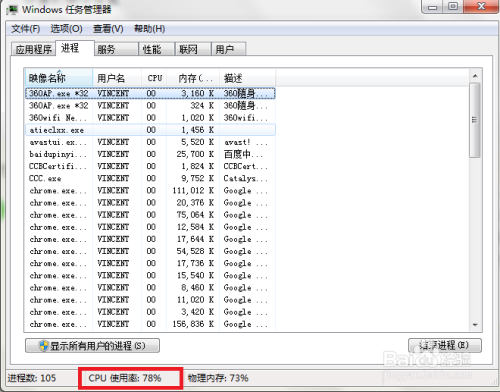The height and width of the screenshot is (392, 500).
Task: Select chrome.exe row using 12,584 K
Action: (150, 227)
